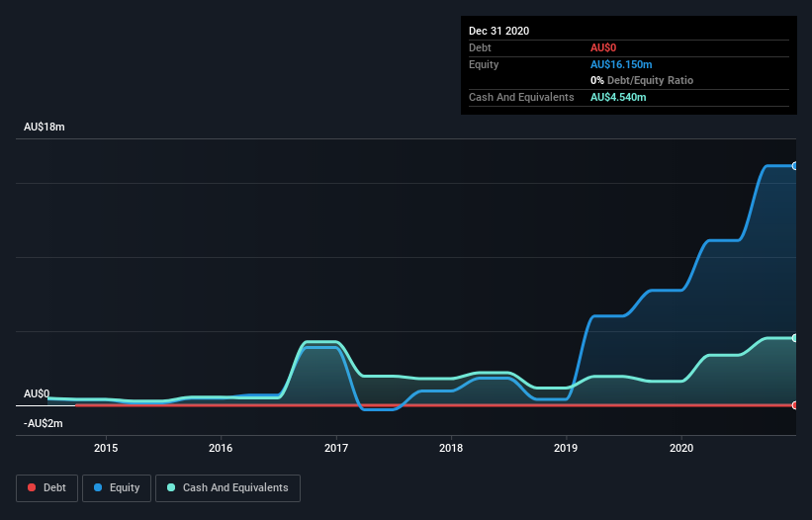Click the AU$0 y-axis label

point(37,393)
